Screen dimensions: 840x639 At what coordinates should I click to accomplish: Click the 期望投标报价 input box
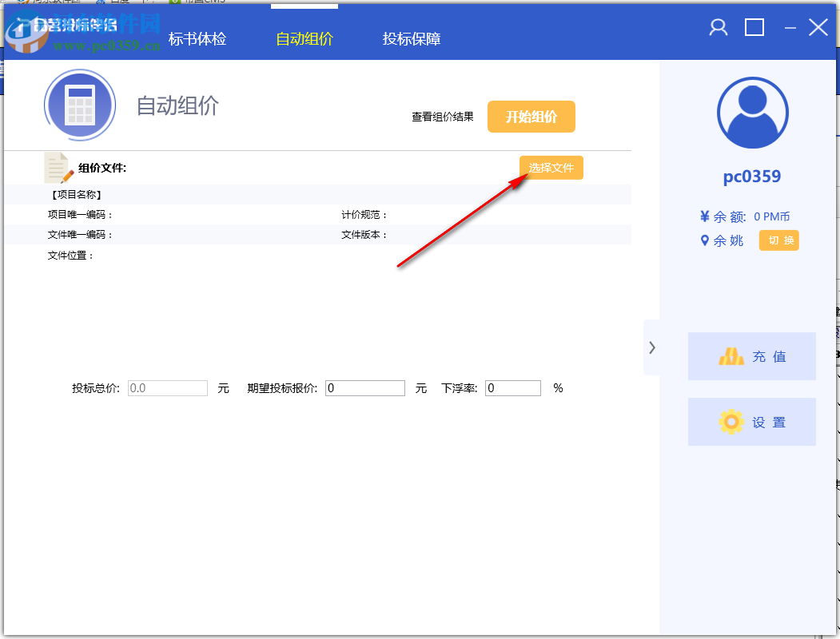(364, 387)
